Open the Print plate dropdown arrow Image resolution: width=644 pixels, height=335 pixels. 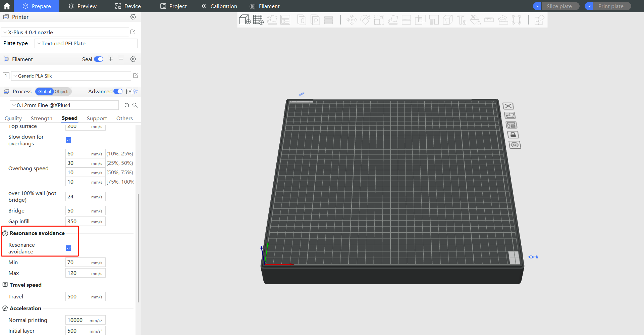click(589, 6)
